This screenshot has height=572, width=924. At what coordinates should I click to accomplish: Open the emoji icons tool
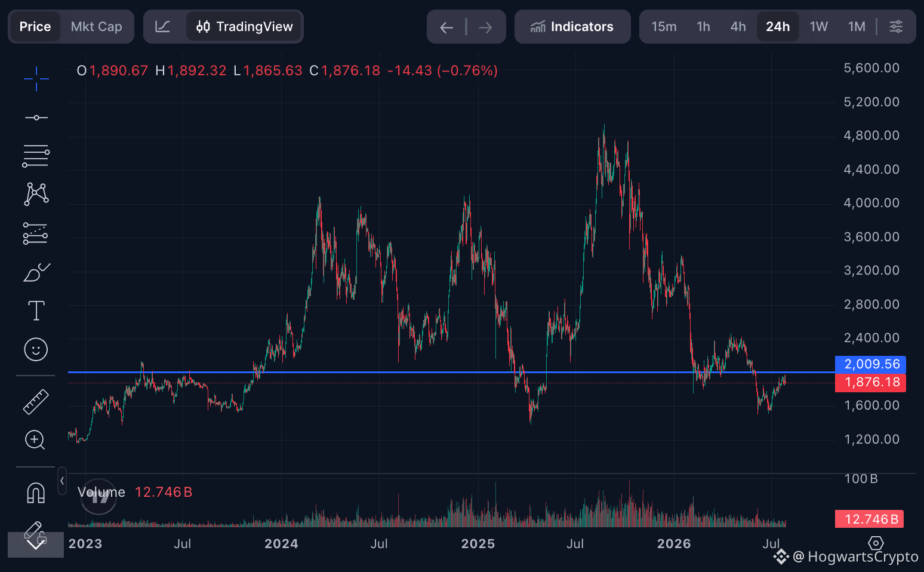[x=36, y=349]
